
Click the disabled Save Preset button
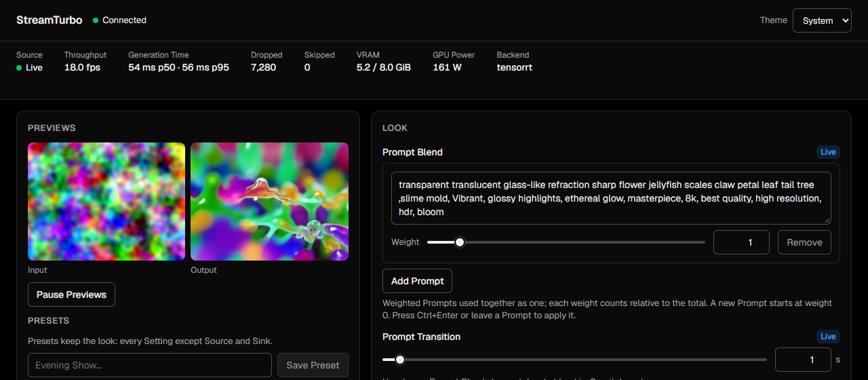(313, 365)
